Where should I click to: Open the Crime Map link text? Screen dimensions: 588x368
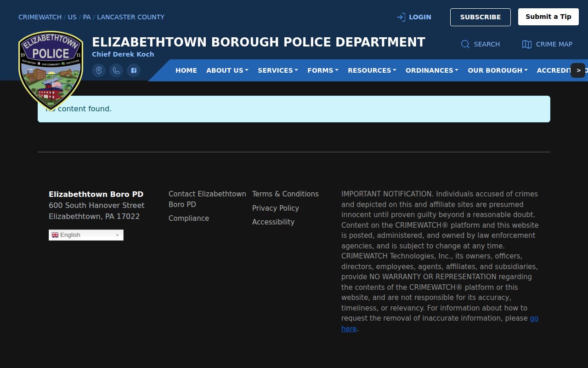pos(554,44)
